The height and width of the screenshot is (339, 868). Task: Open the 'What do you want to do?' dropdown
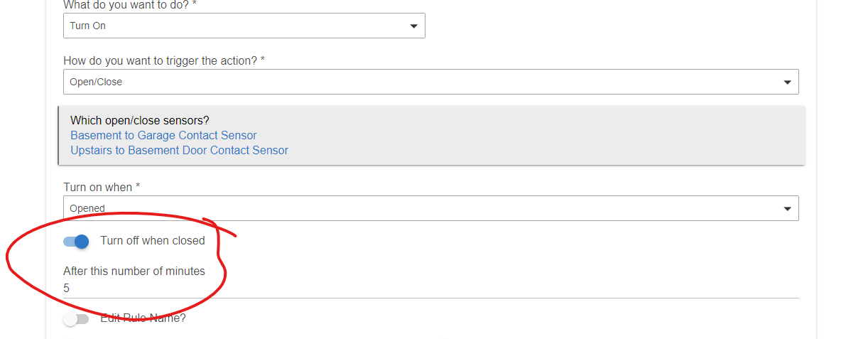coord(244,26)
